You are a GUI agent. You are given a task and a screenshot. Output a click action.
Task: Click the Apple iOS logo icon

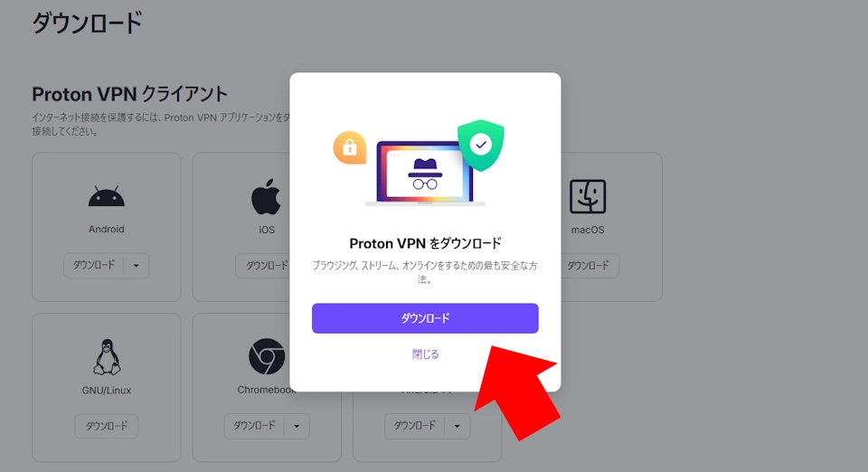tap(266, 196)
